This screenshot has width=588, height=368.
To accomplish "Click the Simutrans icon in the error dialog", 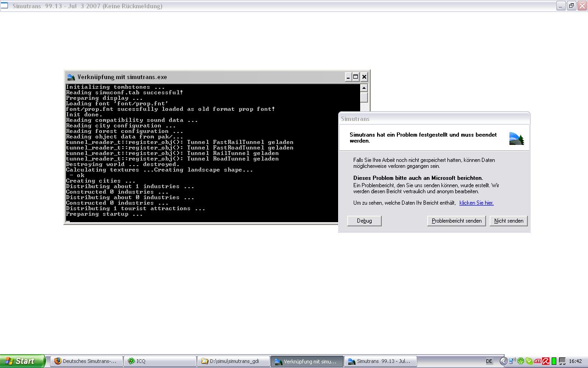I will click(x=516, y=138).
